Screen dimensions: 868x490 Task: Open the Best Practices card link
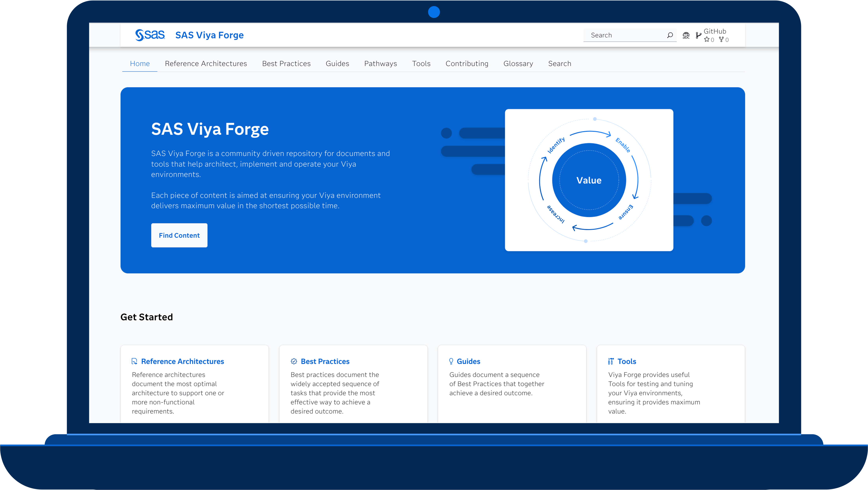click(x=325, y=361)
